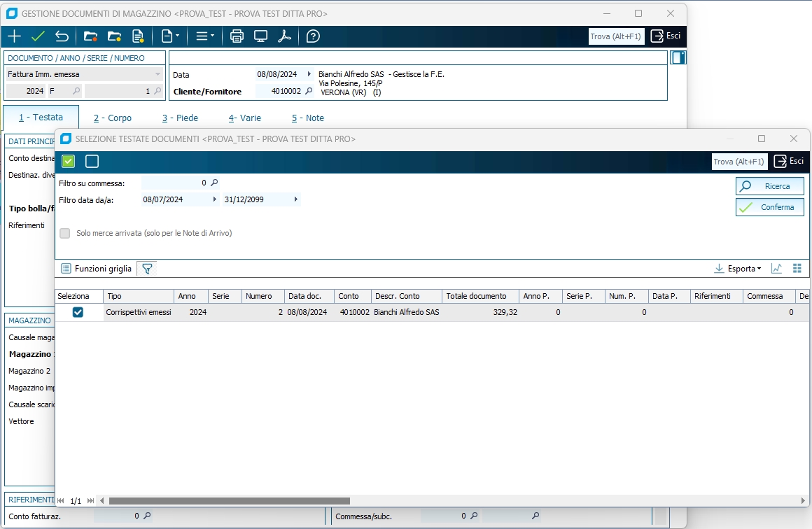Open Funzioni griglia menu
The width and height of the screenshot is (812, 529).
click(97, 269)
